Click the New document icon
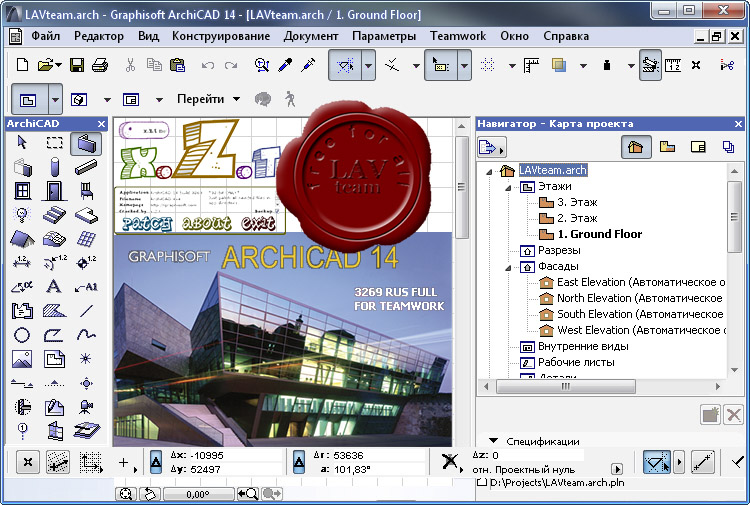The height and width of the screenshot is (505, 750). 22,65
